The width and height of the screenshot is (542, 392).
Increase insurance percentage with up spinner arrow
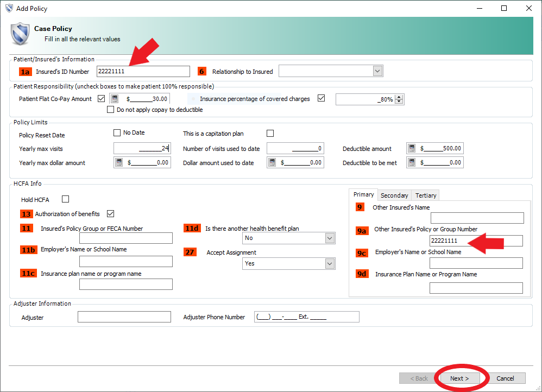[x=399, y=97]
